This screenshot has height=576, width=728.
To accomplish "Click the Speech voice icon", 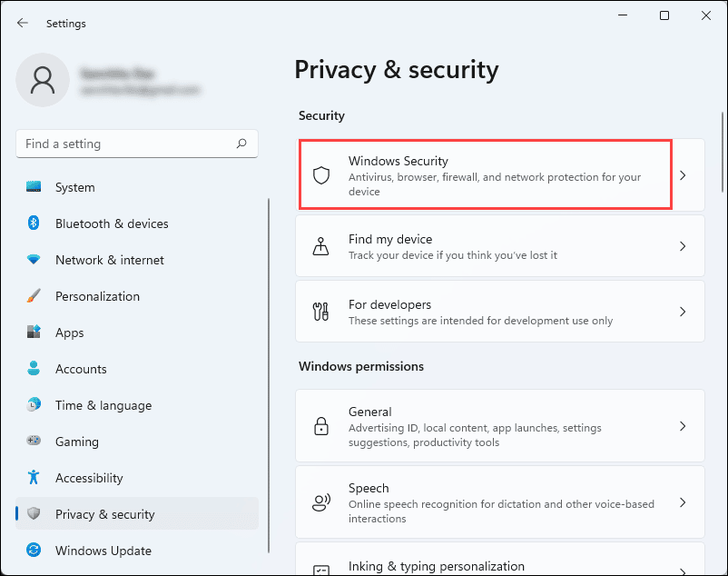I will tap(320, 502).
